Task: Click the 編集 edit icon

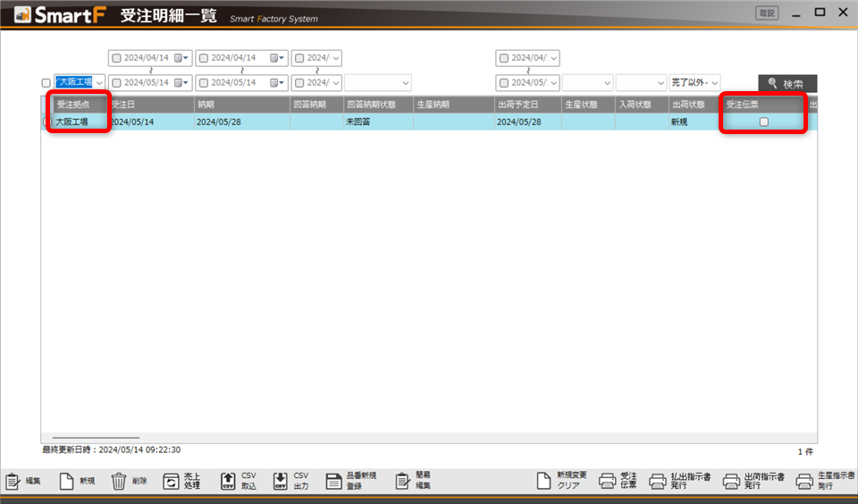Action: tap(14, 482)
